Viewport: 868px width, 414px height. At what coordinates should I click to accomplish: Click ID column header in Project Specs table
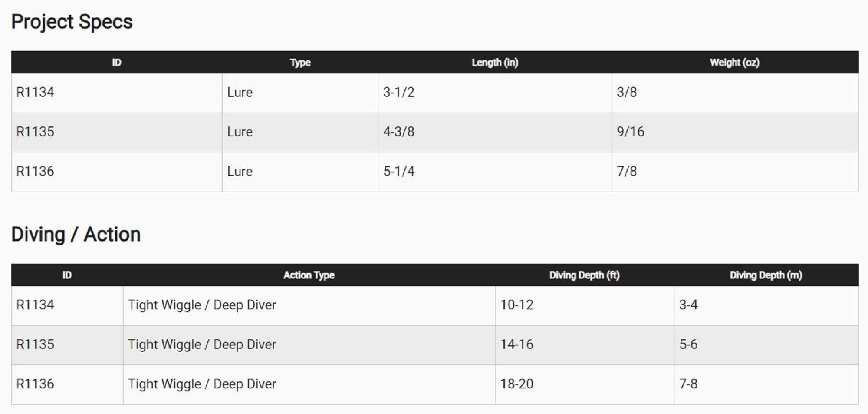[116, 63]
